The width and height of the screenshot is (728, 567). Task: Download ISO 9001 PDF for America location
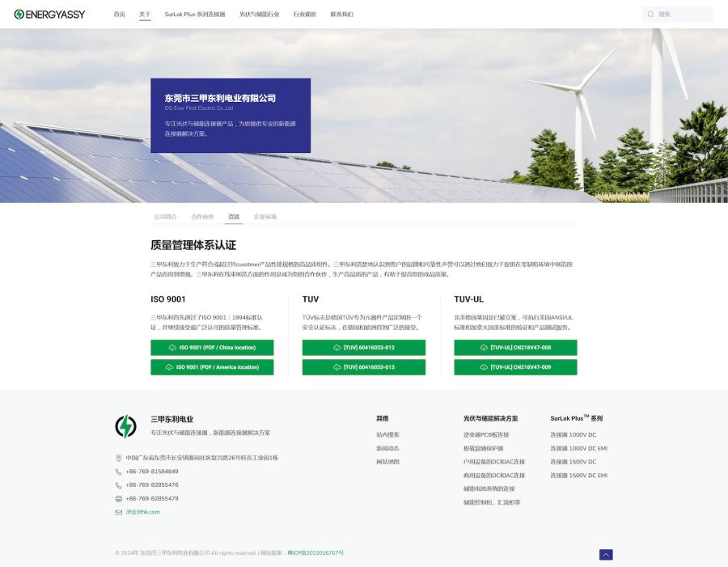coord(212,367)
